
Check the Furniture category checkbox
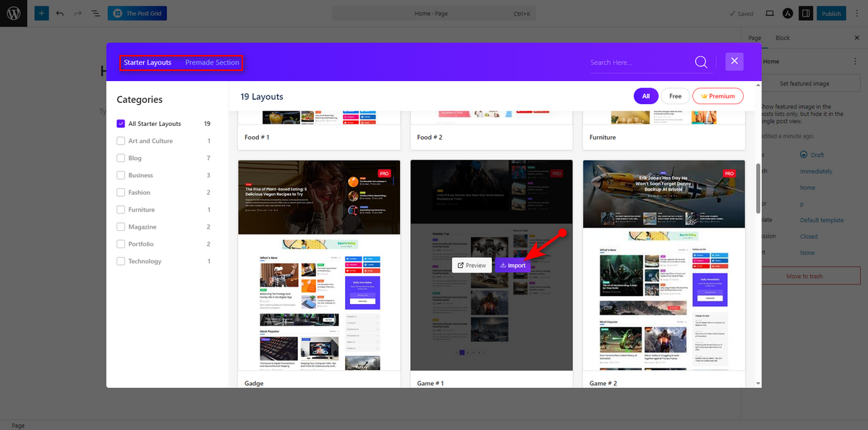coord(121,210)
